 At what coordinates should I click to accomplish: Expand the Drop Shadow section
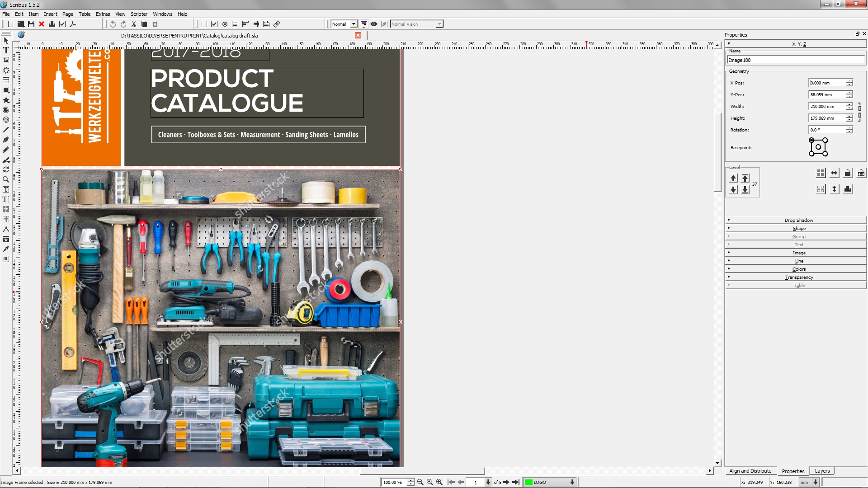click(x=798, y=220)
